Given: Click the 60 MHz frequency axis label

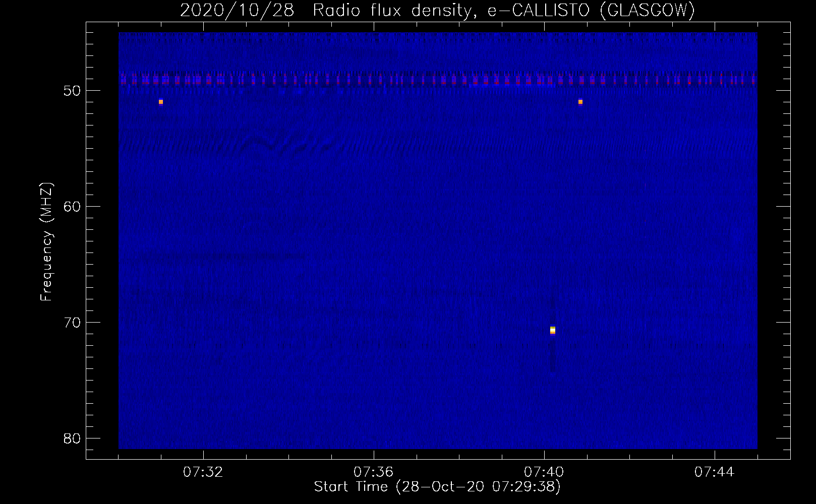Looking at the screenshot, I should click(x=72, y=207).
